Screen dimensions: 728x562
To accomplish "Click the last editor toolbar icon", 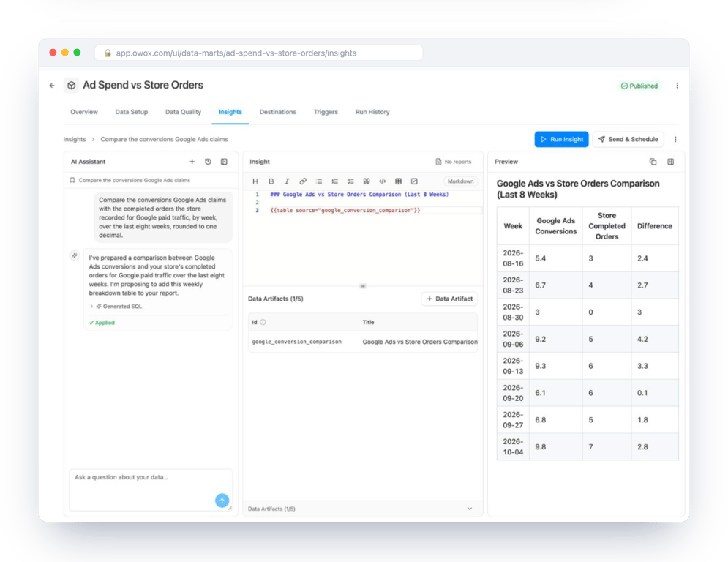I will click(x=414, y=181).
